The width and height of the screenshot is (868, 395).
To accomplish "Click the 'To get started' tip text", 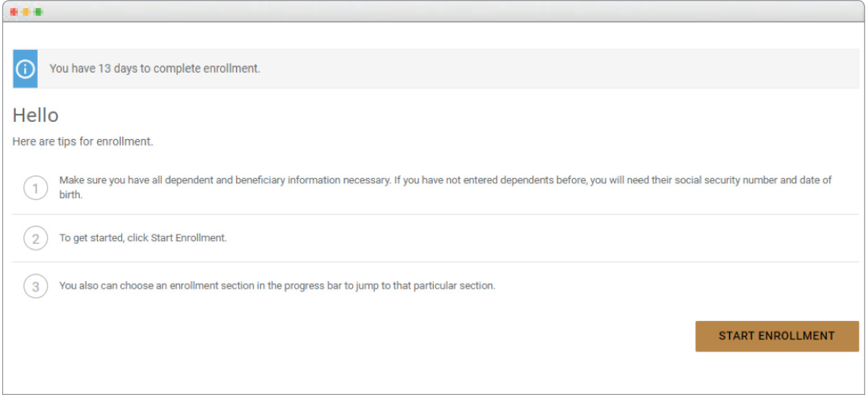I will tap(143, 238).
